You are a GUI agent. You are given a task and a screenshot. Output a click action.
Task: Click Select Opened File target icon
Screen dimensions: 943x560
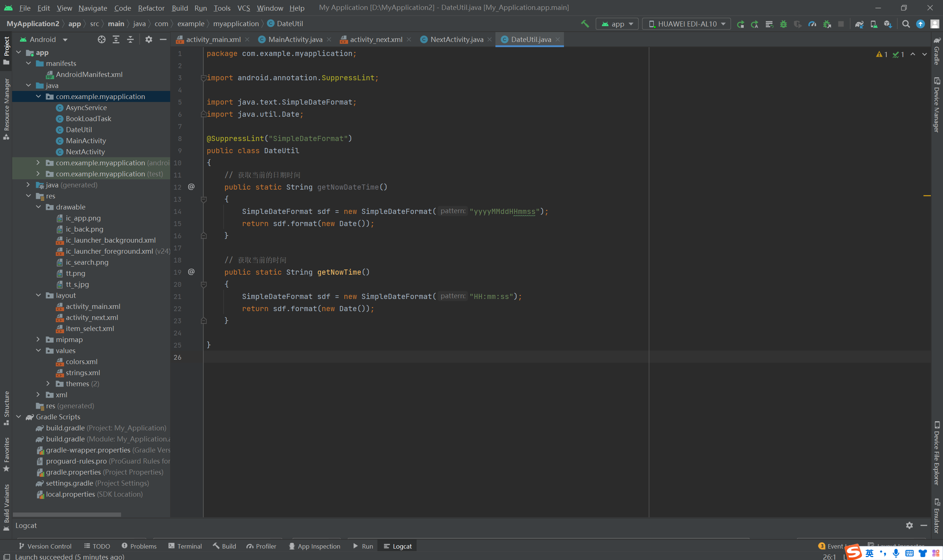(x=101, y=39)
